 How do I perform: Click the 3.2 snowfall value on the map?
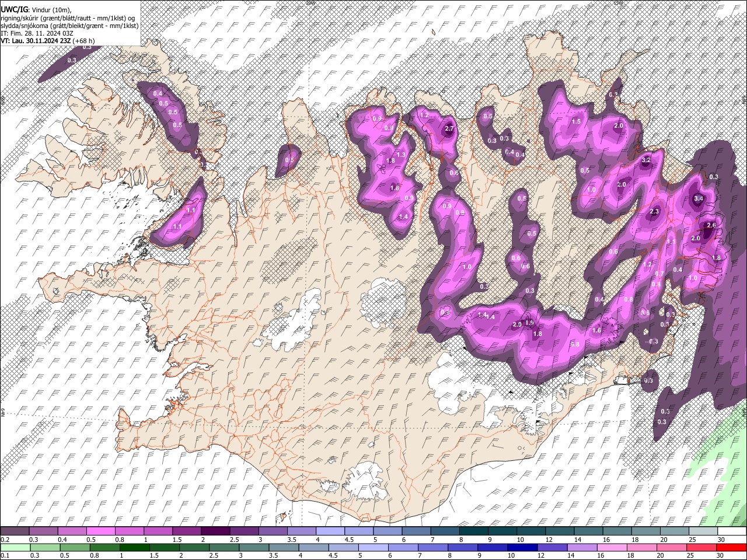tap(646, 160)
